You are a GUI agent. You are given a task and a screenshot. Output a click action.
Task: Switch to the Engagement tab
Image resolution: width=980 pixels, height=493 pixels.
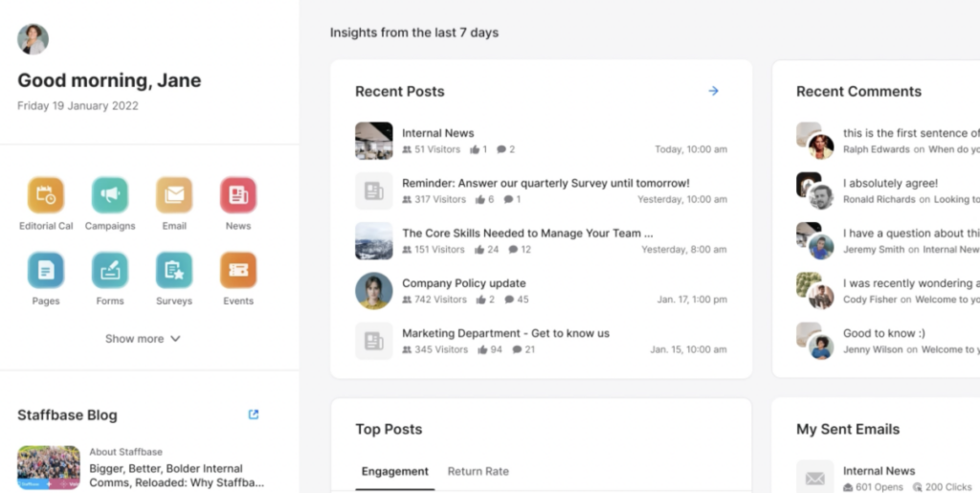[395, 472]
